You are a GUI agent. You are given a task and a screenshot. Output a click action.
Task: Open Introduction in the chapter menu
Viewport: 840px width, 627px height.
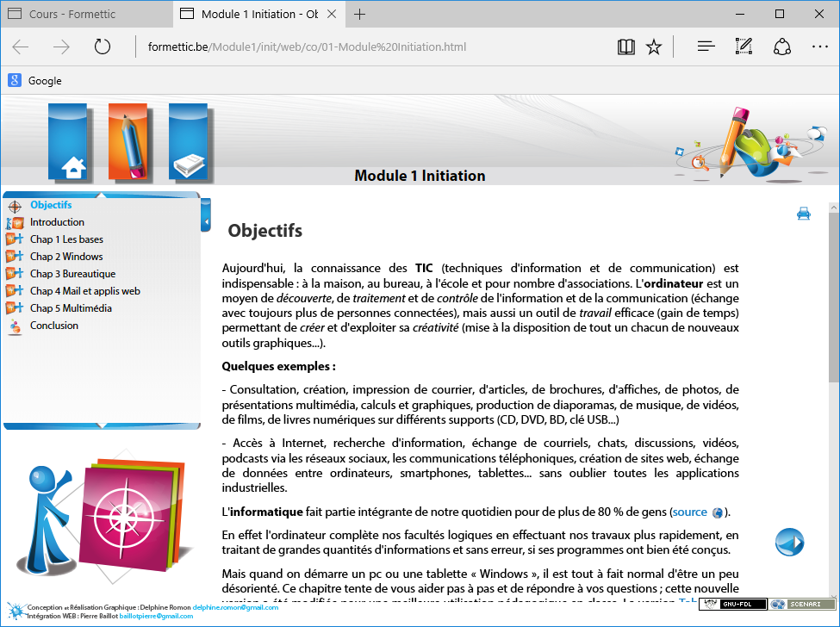(57, 222)
